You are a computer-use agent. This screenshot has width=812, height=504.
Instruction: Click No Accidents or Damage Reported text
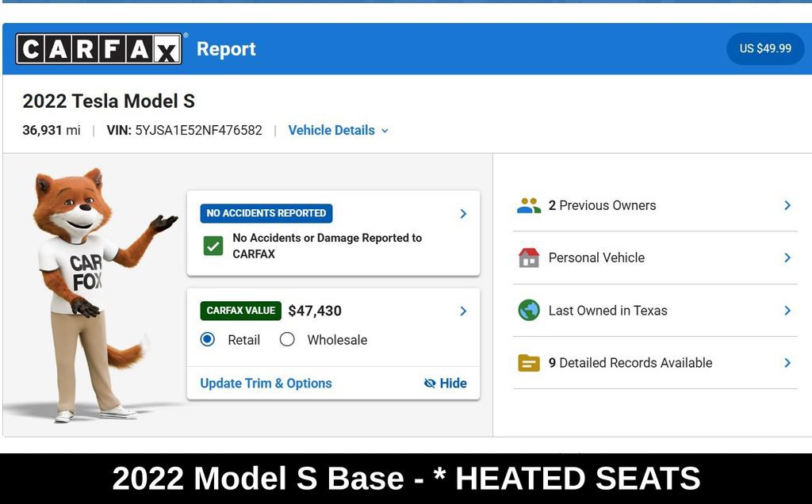tap(327, 246)
